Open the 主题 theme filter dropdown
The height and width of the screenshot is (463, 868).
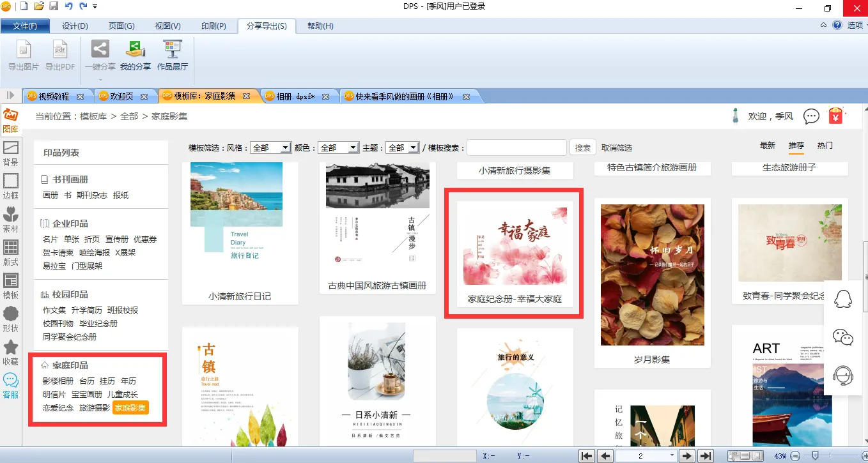pyautogui.click(x=403, y=148)
